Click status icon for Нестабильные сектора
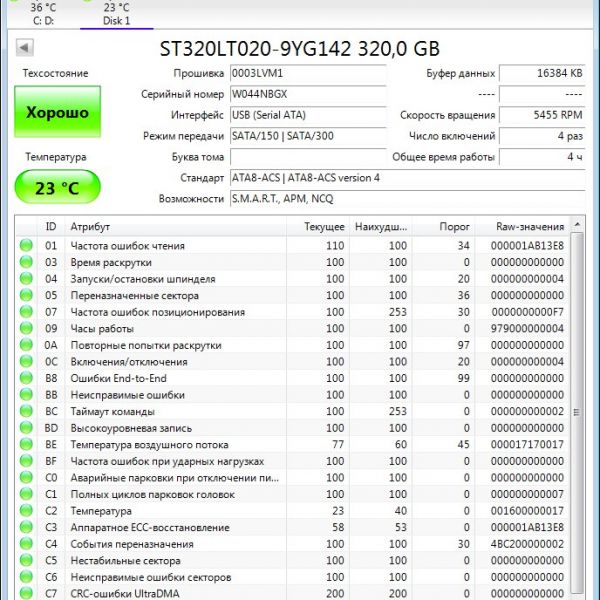 tap(26, 560)
